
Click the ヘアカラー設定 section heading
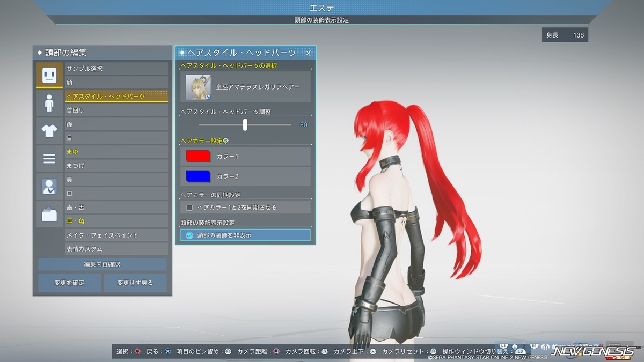pos(201,141)
